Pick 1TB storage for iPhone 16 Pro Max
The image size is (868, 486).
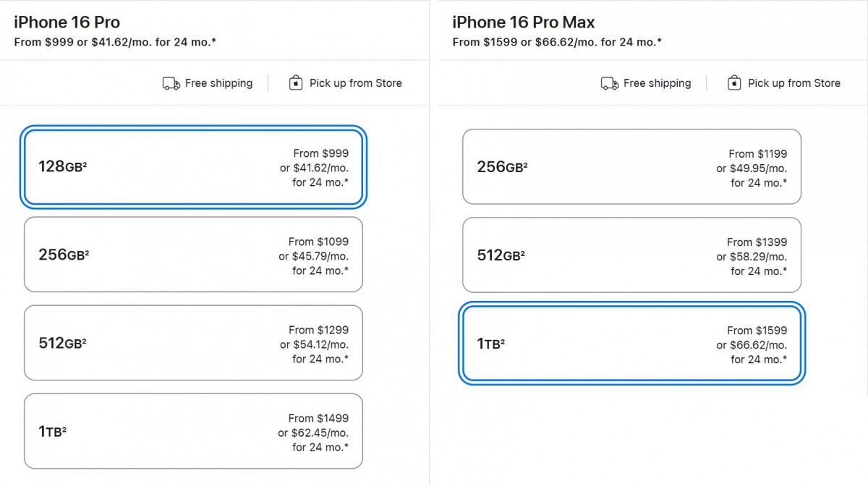coord(631,344)
